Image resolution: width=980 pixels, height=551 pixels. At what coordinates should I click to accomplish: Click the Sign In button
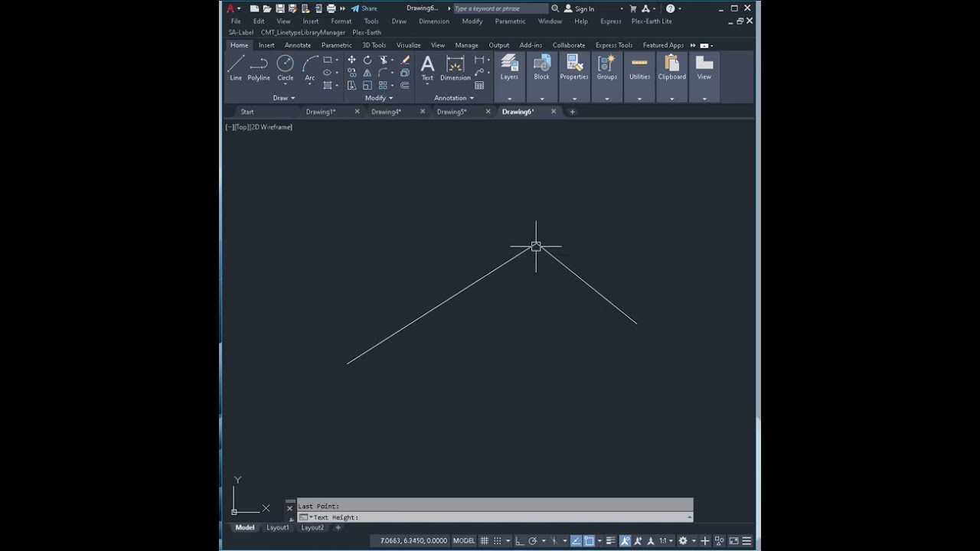580,8
